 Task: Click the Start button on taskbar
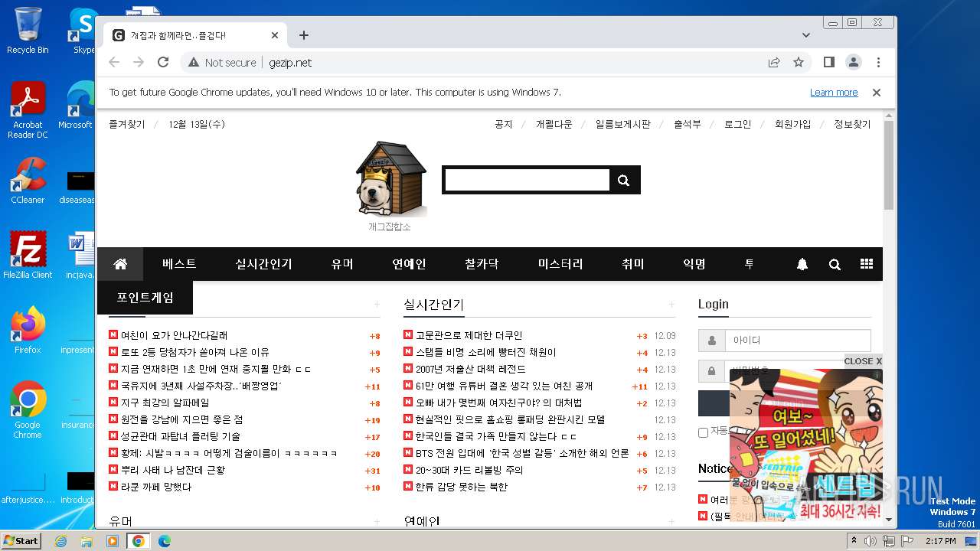pos(21,540)
